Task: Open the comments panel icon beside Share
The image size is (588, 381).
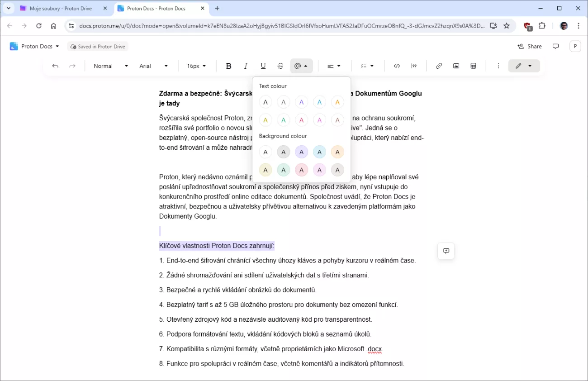Action: coord(556,46)
